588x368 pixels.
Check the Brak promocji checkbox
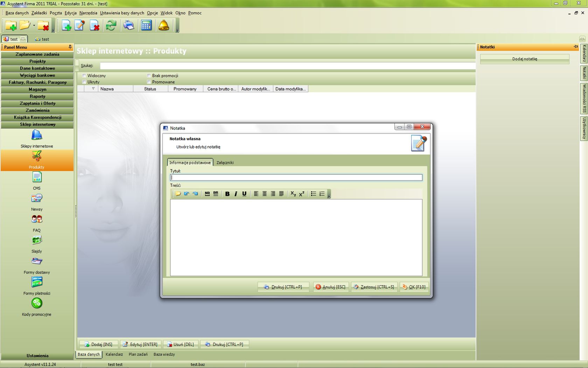tap(149, 75)
